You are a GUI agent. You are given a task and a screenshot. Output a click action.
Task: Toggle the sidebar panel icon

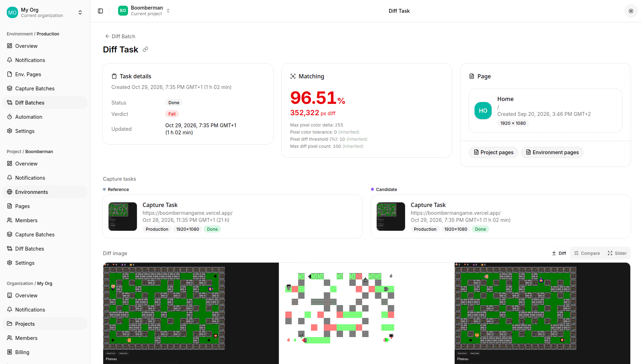pos(100,11)
